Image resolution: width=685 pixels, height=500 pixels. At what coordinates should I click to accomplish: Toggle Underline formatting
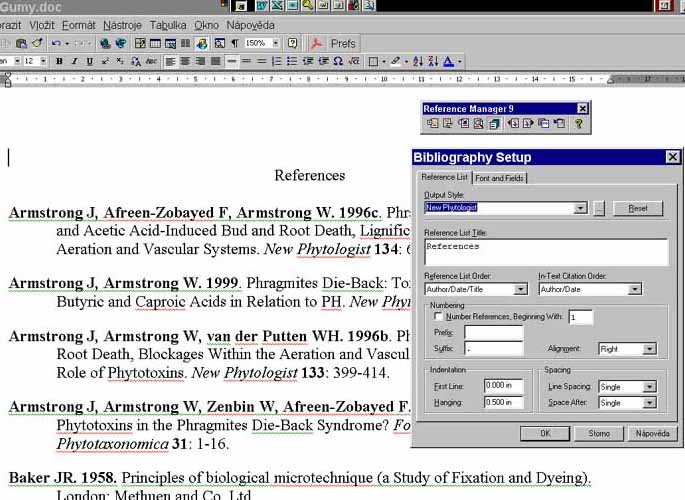90,61
